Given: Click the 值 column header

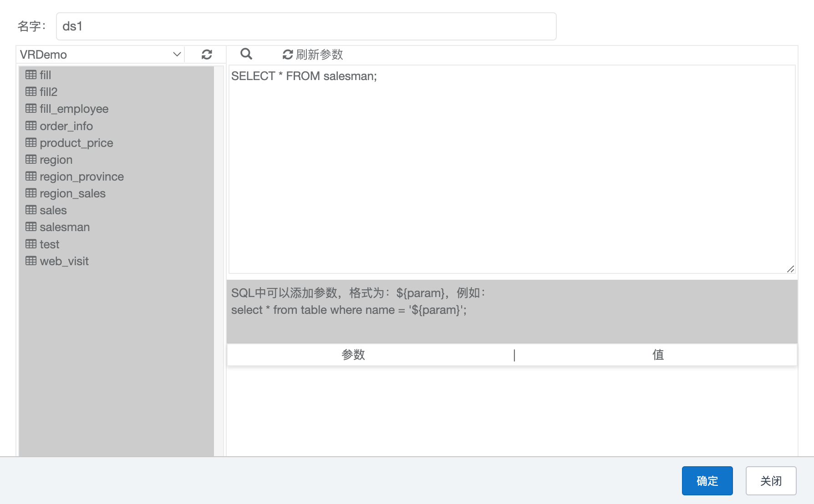Looking at the screenshot, I should tap(658, 355).
